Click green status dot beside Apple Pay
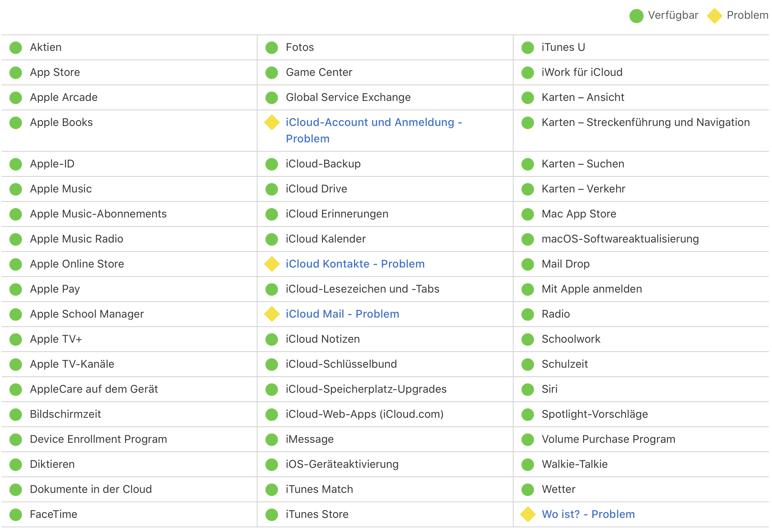Image resolution: width=772 pixels, height=532 pixels. (16, 289)
